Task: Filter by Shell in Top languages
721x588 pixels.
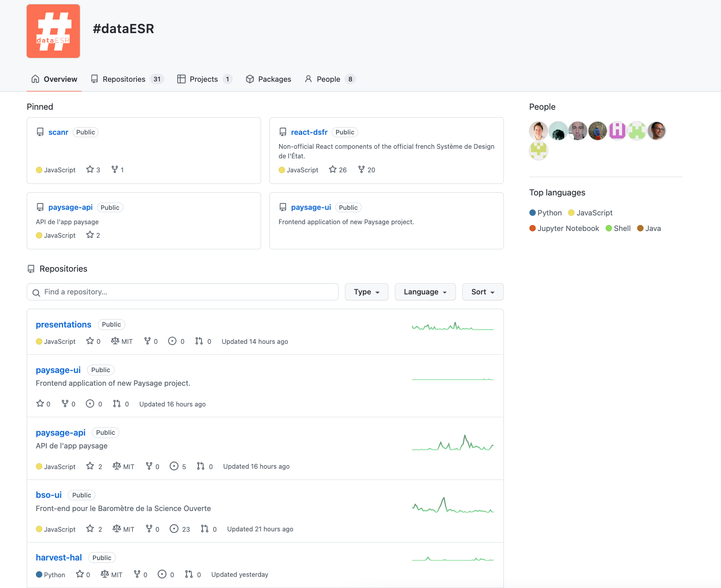Action: tap(618, 228)
